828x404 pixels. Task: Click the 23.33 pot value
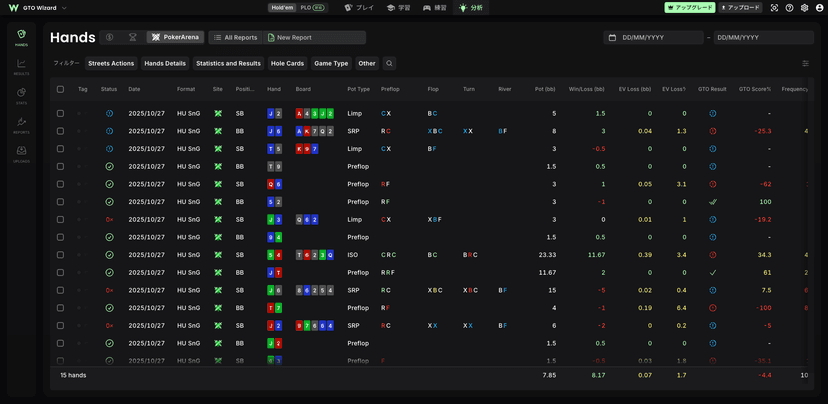click(547, 255)
